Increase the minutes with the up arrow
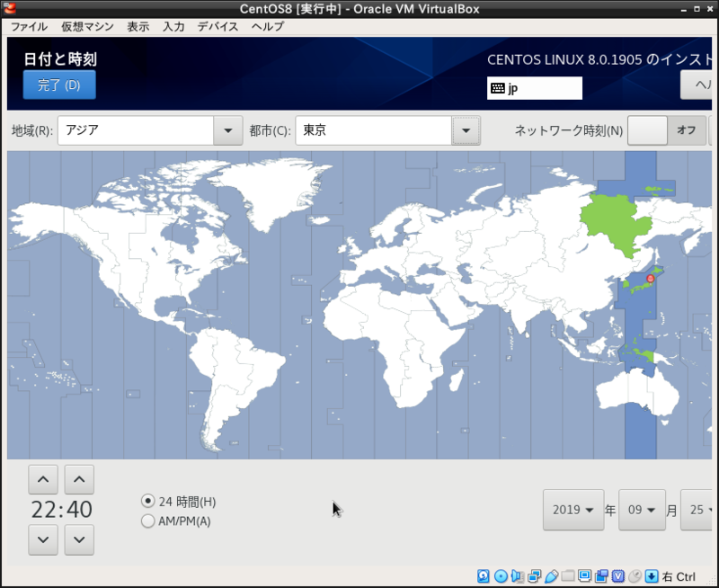719x588 pixels. (x=79, y=479)
